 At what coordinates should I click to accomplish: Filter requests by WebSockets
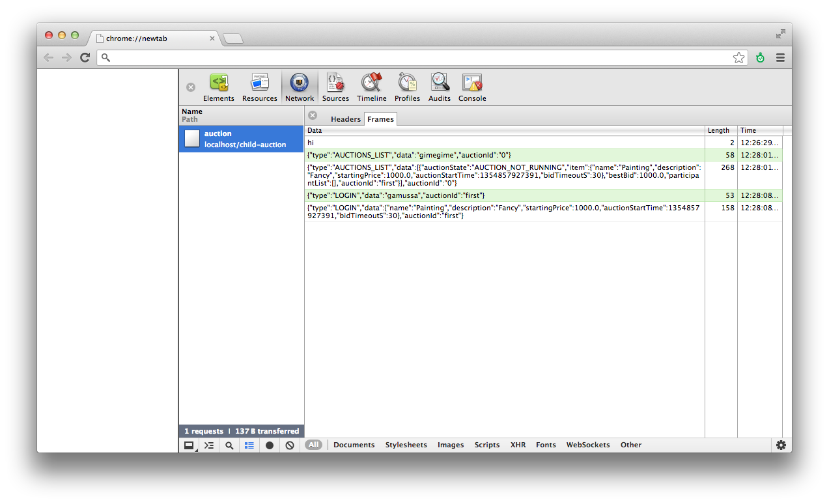pos(587,445)
